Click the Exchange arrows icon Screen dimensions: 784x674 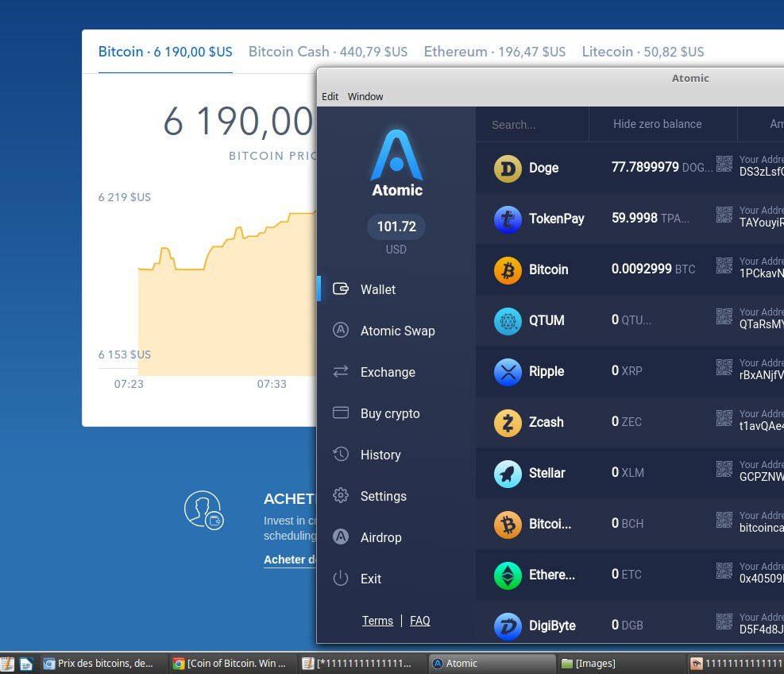point(341,371)
